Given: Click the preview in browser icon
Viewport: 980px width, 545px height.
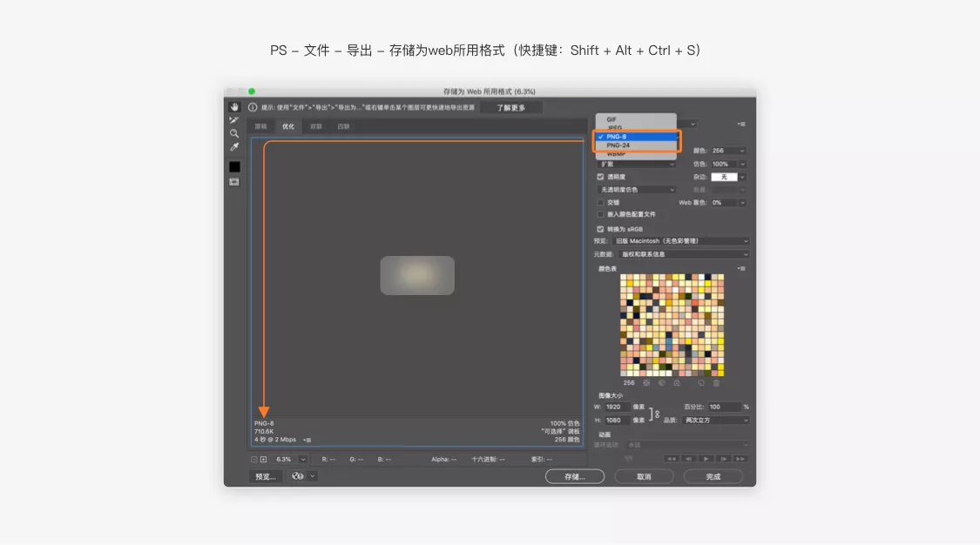Looking at the screenshot, I should (x=298, y=476).
